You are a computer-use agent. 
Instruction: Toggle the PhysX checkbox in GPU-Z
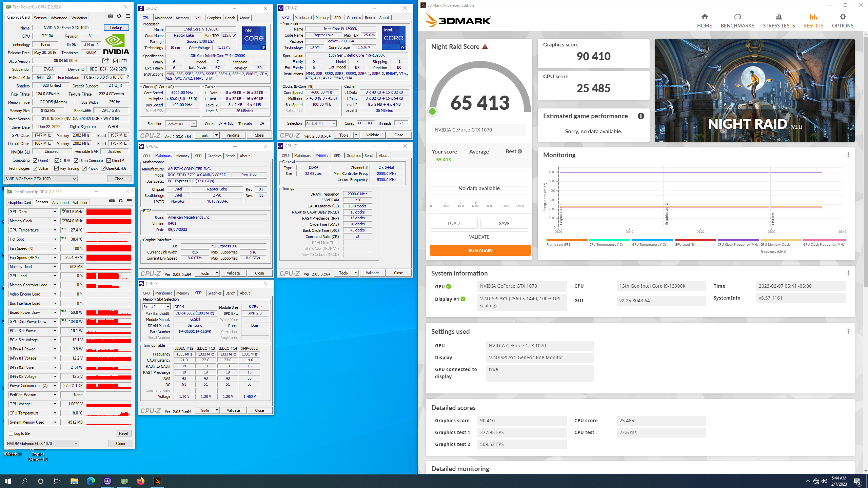(84, 168)
